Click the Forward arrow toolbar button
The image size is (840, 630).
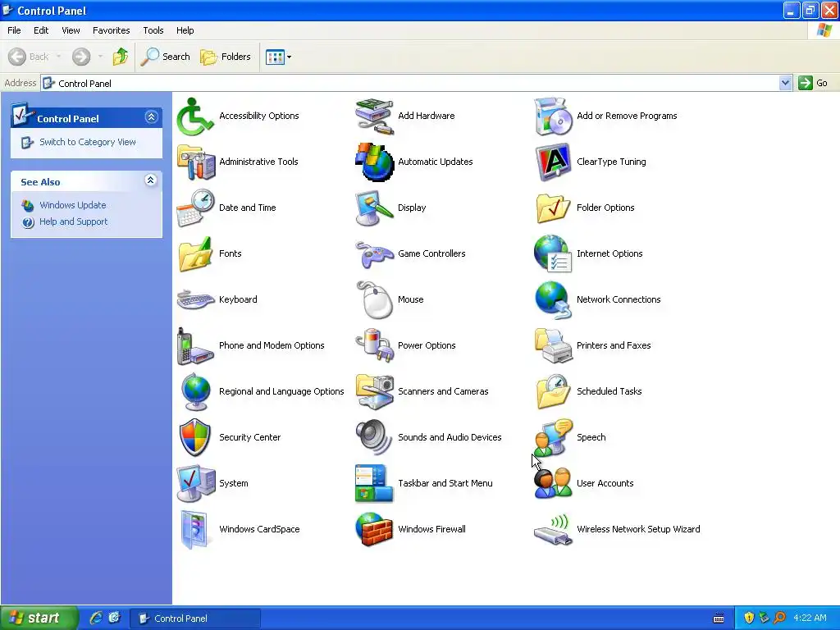(81, 57)
